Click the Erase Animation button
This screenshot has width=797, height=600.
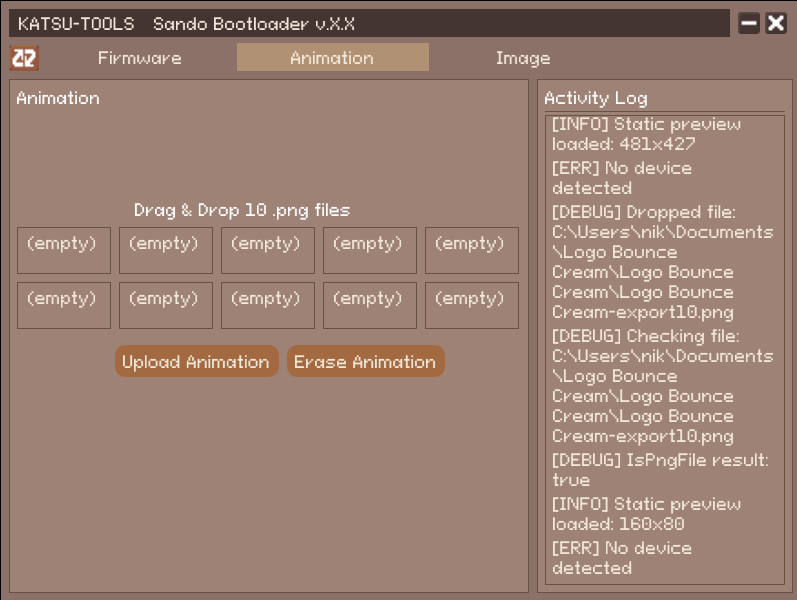tap(365, 362)
